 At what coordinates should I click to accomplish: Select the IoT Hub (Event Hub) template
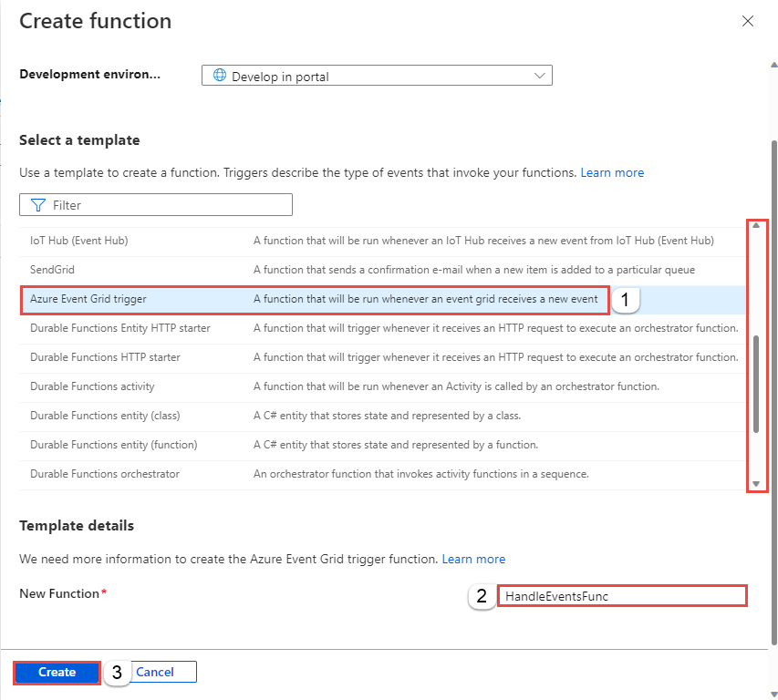[x=79, y=241]
